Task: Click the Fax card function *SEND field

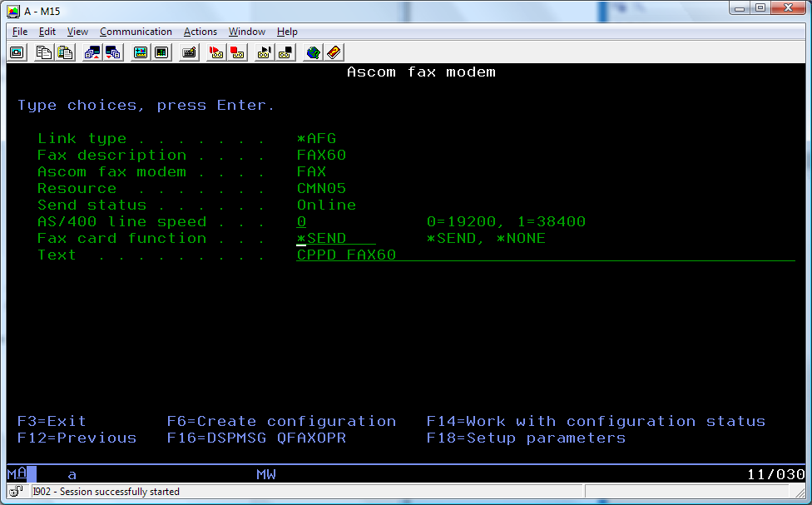Action: click(x=336, y=238)
